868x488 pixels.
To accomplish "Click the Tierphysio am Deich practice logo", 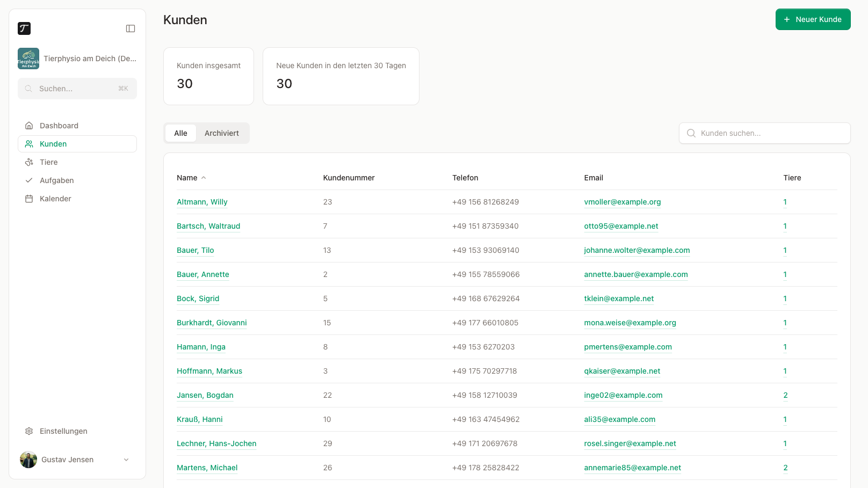I will tap(28, 59).
